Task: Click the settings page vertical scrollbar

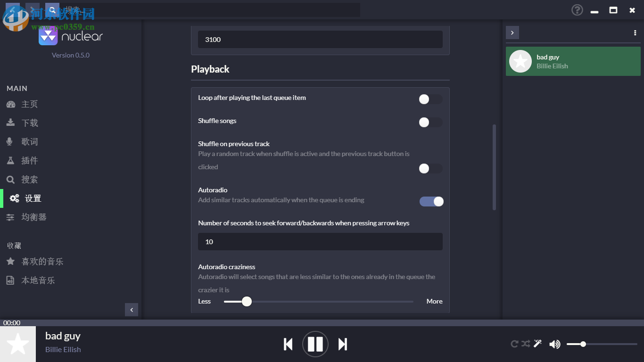Action: [x=494, y=167]
